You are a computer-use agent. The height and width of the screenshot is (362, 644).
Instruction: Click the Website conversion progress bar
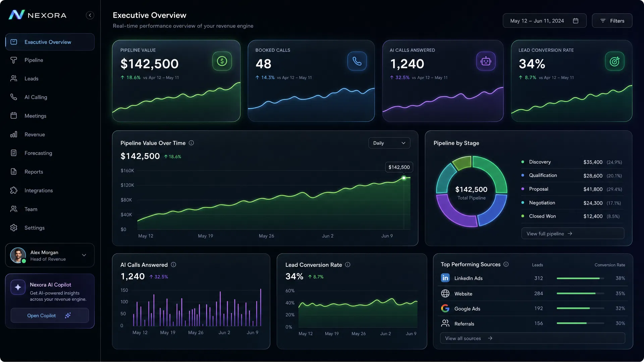580,293
